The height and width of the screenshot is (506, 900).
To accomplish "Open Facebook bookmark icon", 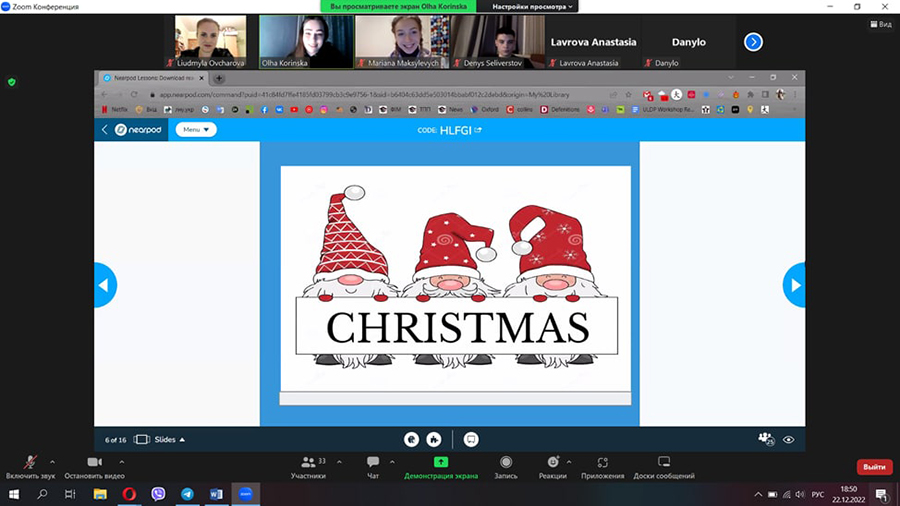I will pyautogui.click(x=264, y=110).
